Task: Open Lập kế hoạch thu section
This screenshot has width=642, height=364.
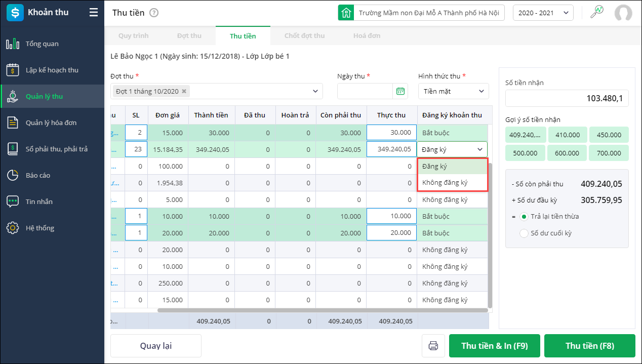Action: (x=52, y=70)
